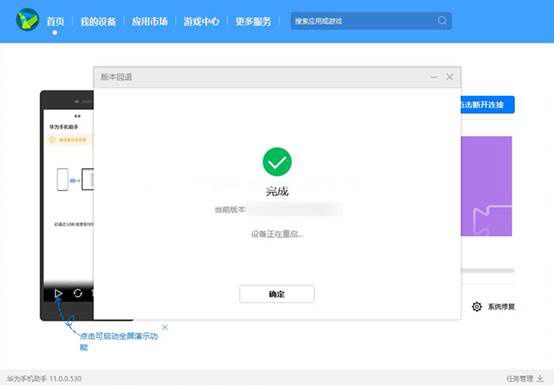Click the 完成 status text
This screenshot has height=386, width=554.
point(277,191)
